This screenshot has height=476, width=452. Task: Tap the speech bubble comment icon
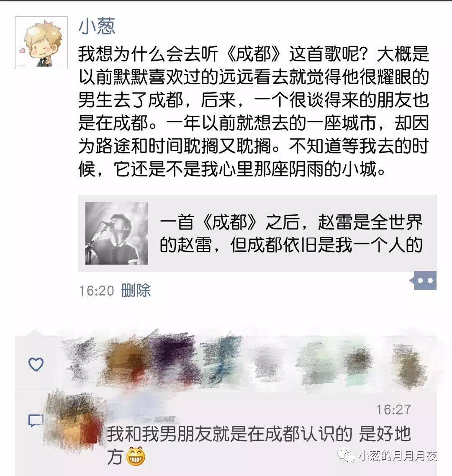[x=36, y=421]
